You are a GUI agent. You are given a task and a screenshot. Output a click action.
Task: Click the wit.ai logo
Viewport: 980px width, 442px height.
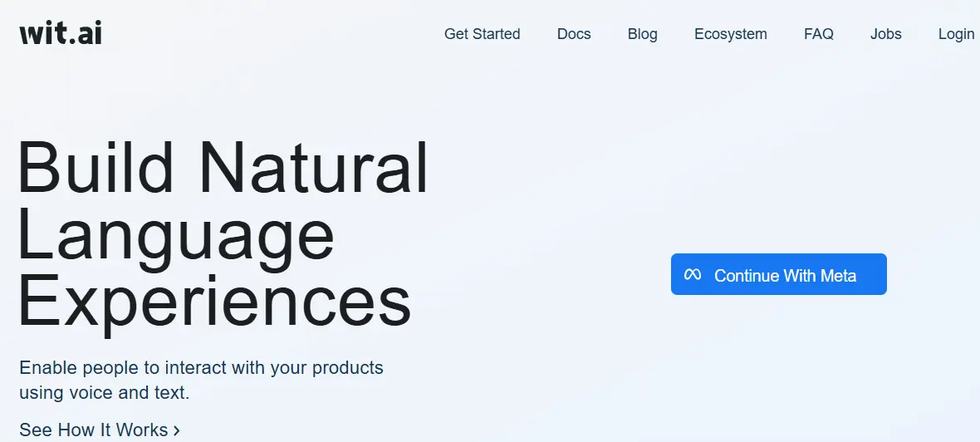tap(61, 33)
